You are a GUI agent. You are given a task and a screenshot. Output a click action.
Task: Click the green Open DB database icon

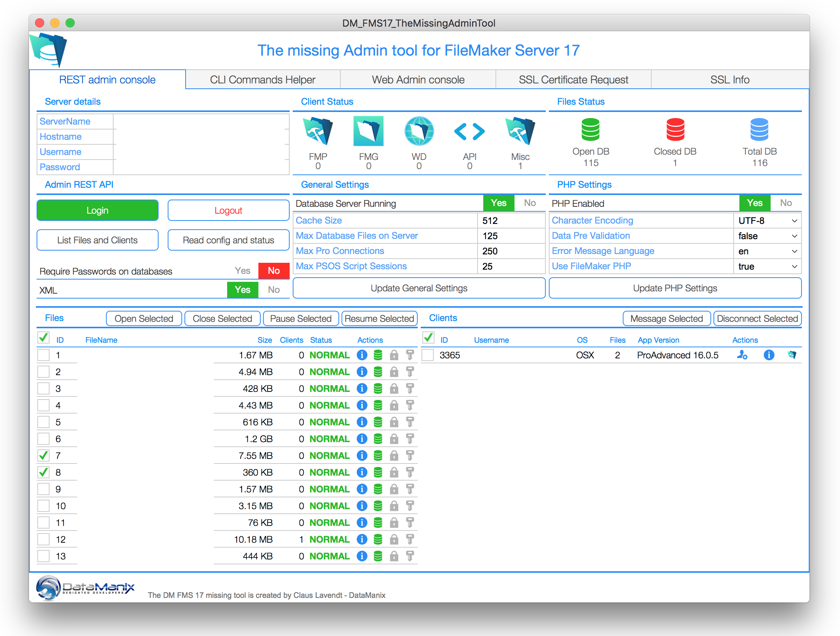click(590, 129)
